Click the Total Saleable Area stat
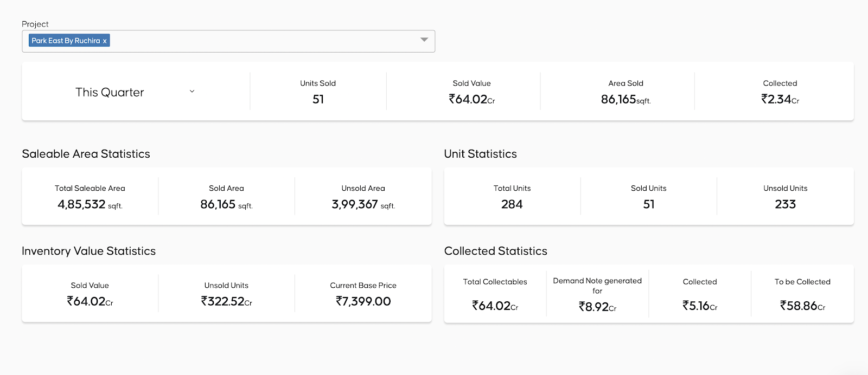868x375 pixels. (90, 204)
